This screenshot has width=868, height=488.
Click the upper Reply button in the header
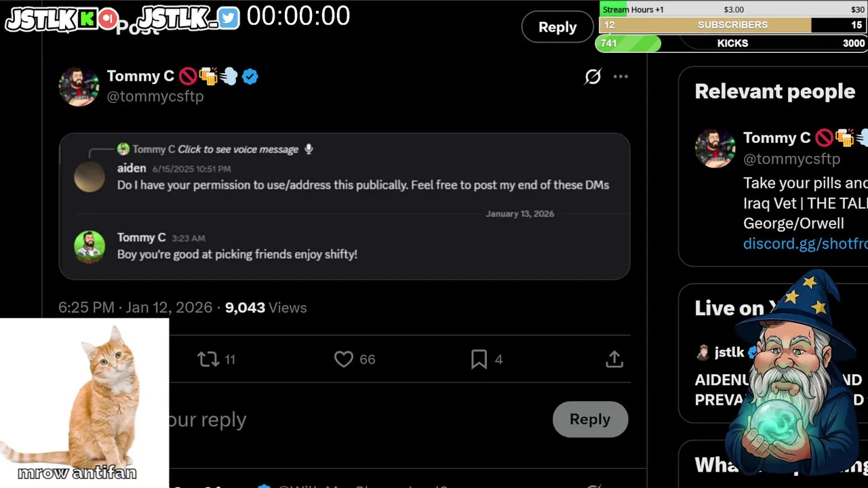tap(557, 27)
